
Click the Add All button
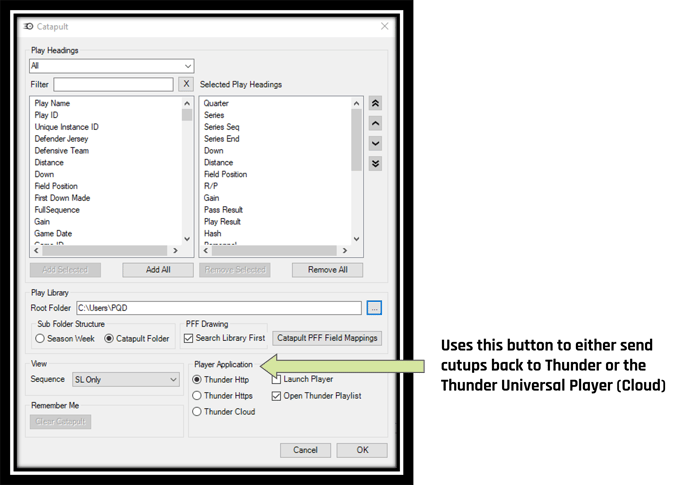coord(158,270)
